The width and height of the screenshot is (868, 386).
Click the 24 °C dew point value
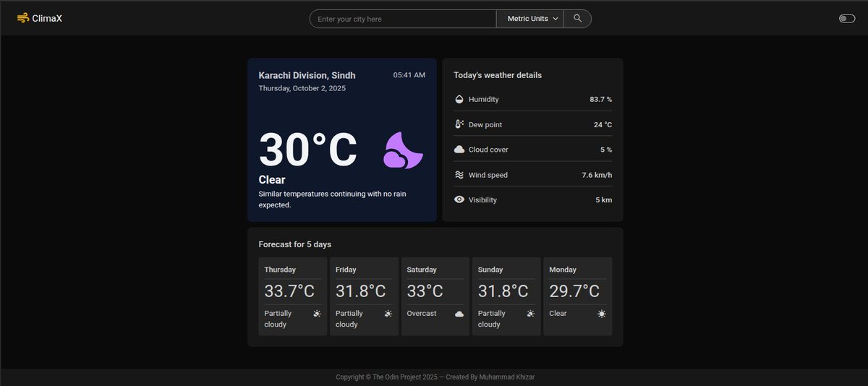(x=603, y=124)
